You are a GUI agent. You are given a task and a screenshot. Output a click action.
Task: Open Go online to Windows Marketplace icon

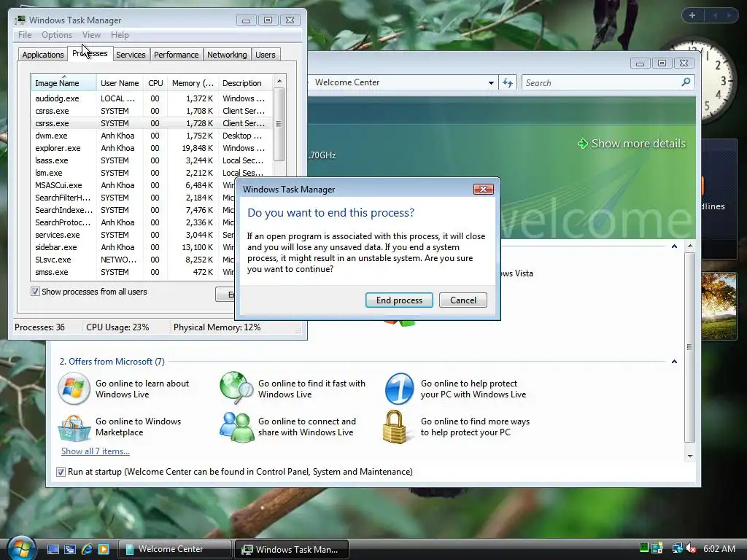pyautogui.click(x=74, y=427)
